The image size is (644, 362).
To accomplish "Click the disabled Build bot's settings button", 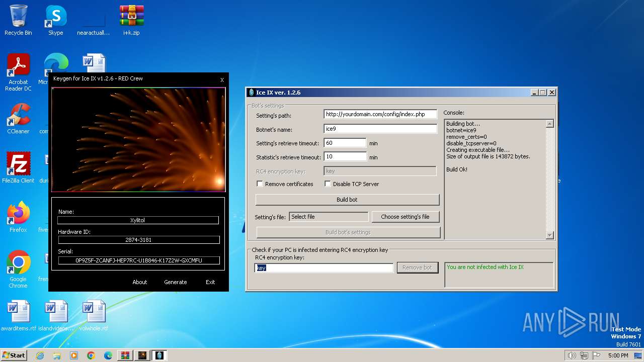I will 348,232.
